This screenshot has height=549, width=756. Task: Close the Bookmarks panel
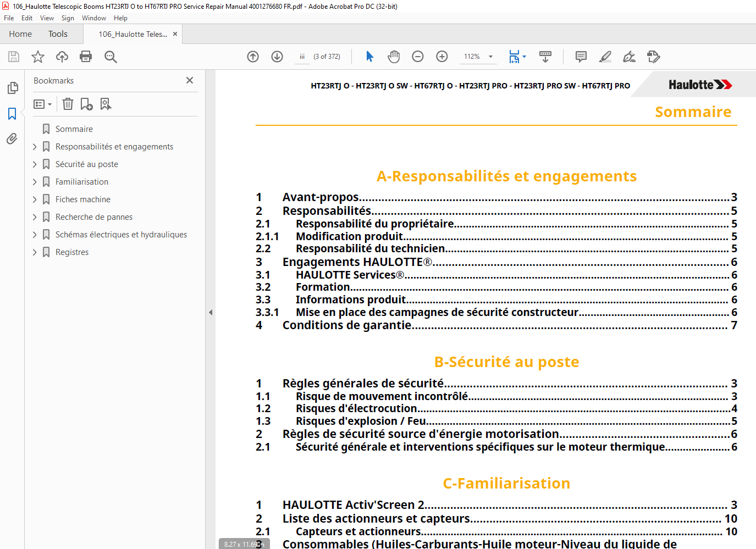tap(190, 80)
